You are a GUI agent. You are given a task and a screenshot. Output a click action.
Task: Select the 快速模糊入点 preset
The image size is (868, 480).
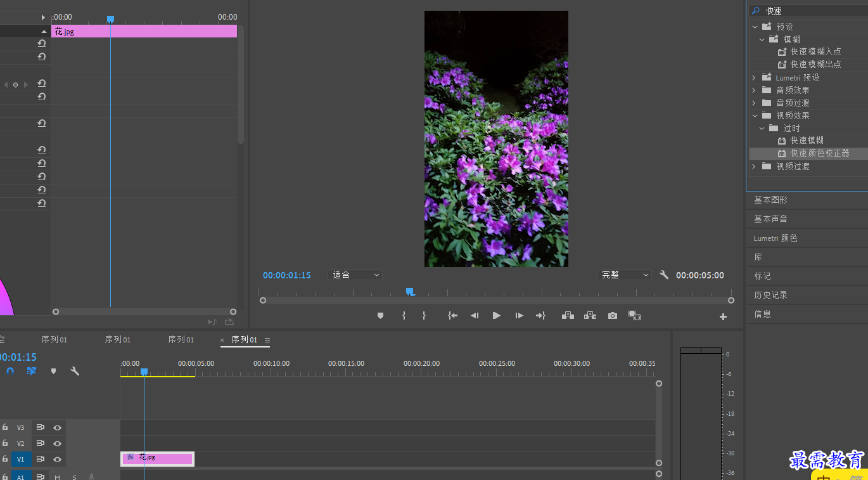(x=815, y=52)
